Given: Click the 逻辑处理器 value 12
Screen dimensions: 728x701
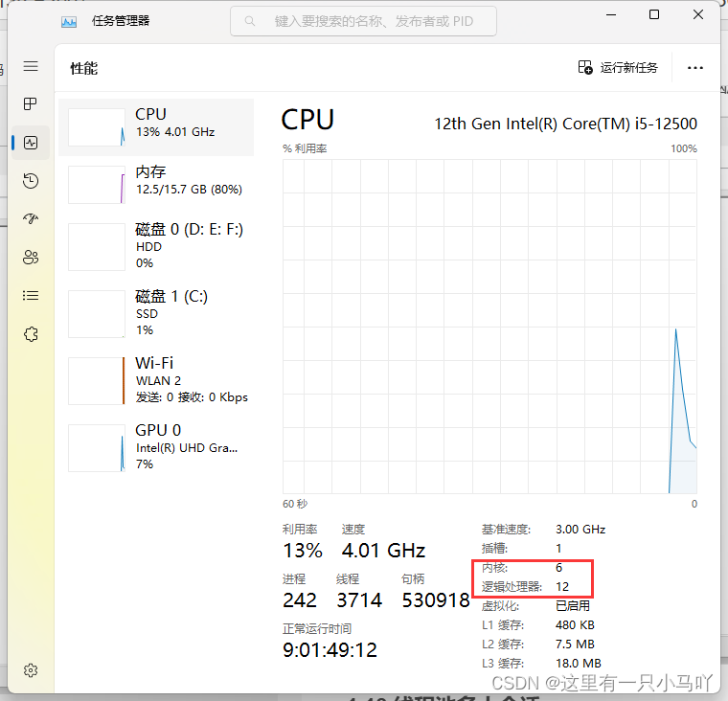Looking at the screenshot, I should (562, 587).
